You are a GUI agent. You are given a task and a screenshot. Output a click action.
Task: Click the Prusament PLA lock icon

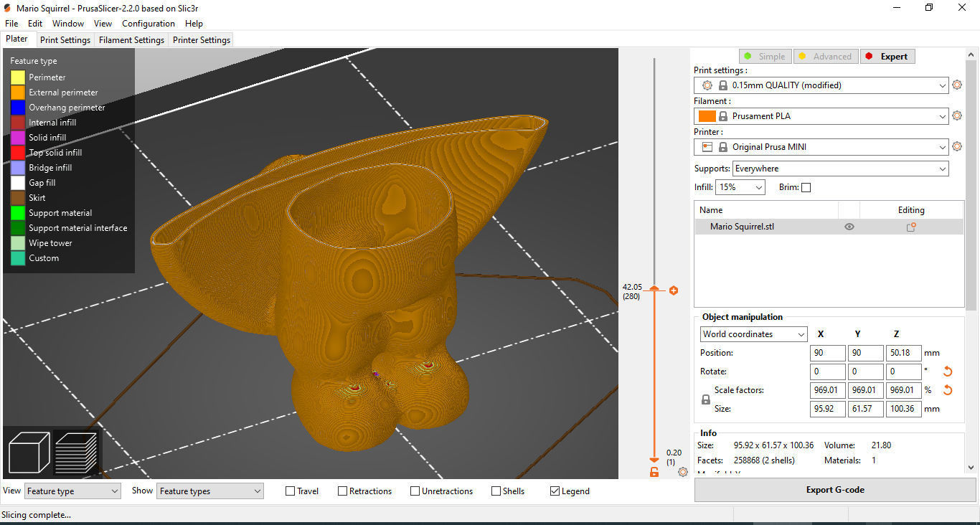(x=723, y=116)
